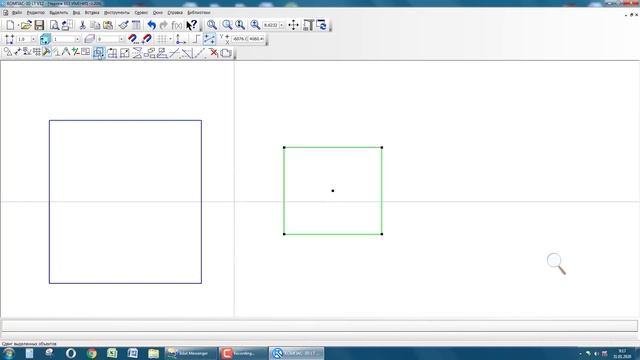Open the Библиотеки menu
Image resolution: width=640 pixels, height=360 pixels.
click(199, 13)
